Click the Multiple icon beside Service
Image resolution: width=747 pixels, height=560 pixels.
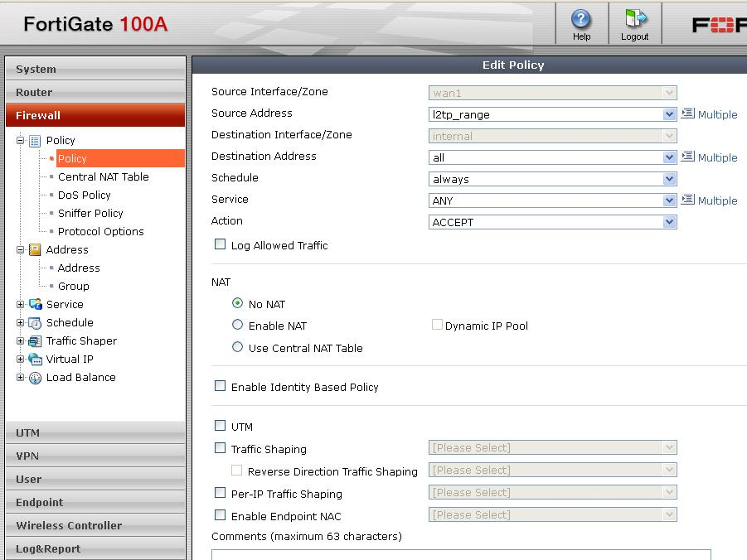coord(687,200)
